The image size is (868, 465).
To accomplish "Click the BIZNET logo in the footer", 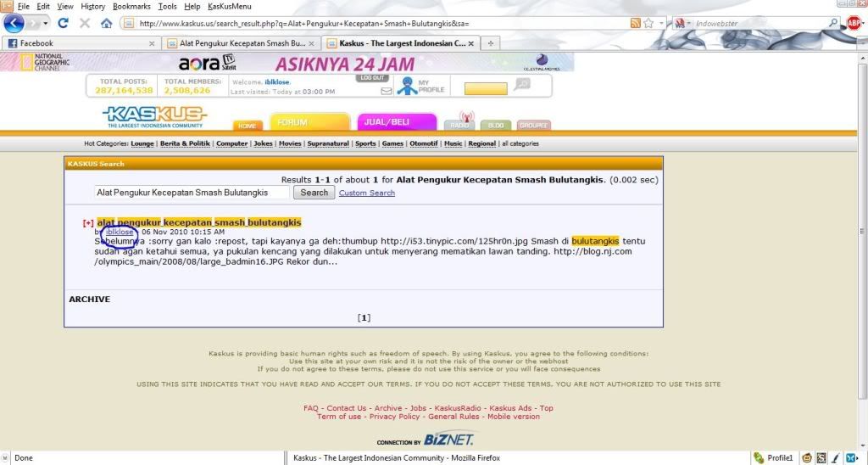I will (x=448, y=439).
